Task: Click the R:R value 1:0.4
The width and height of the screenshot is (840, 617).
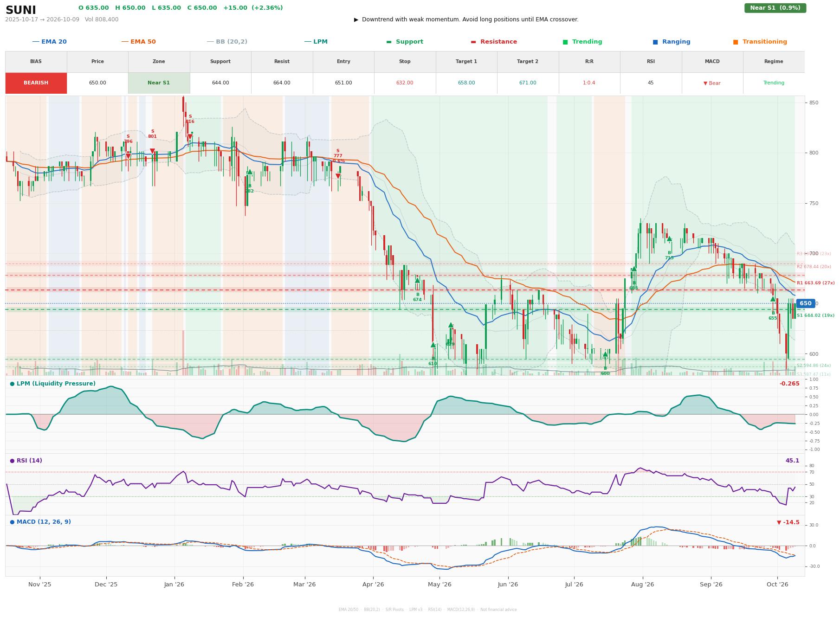Action: 589,83
